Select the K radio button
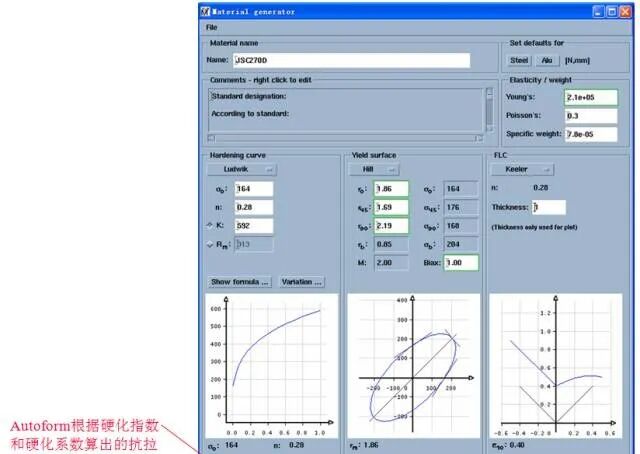The image size is (640, 454). coord(210,225)
